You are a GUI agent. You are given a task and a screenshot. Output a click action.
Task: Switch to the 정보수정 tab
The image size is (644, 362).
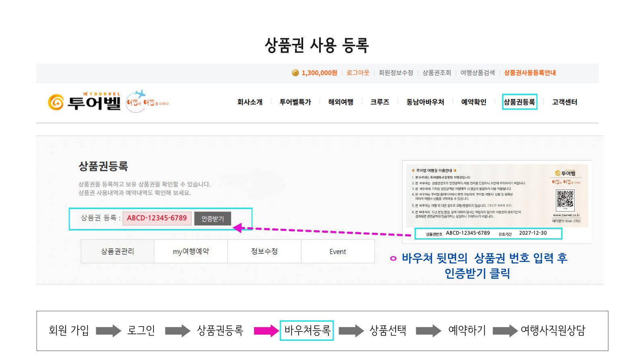[x=264, y=251]
